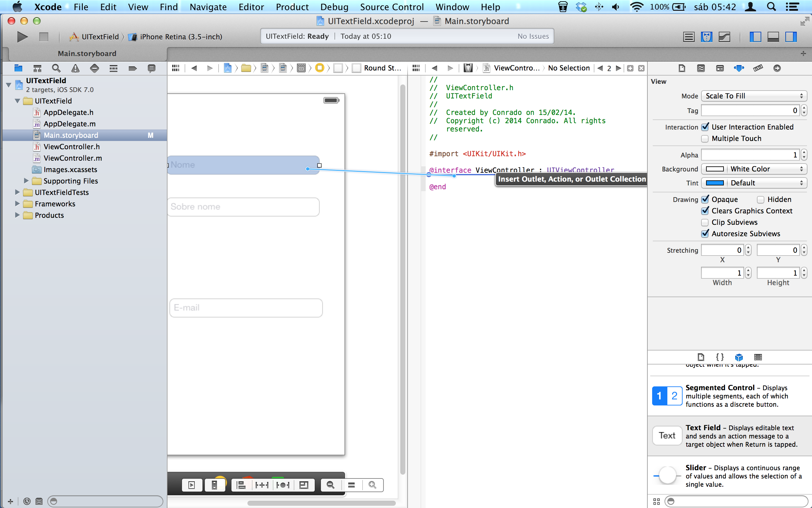Zoom in the storyboard canvas

tap(372, 485)
